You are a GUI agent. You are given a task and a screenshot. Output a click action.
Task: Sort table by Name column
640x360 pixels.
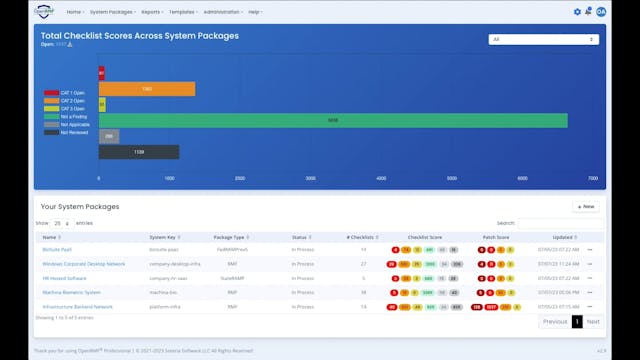(x=51, y=237)
